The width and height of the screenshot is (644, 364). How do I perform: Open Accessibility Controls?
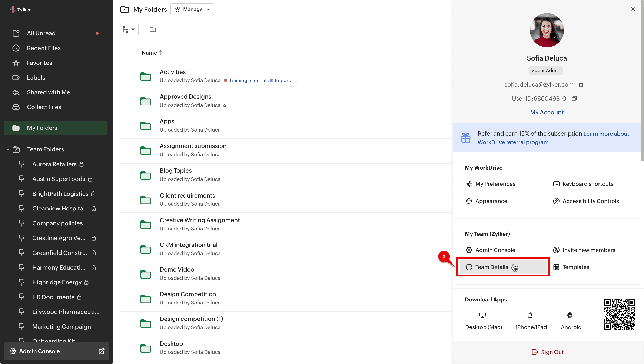coord(590,201)
